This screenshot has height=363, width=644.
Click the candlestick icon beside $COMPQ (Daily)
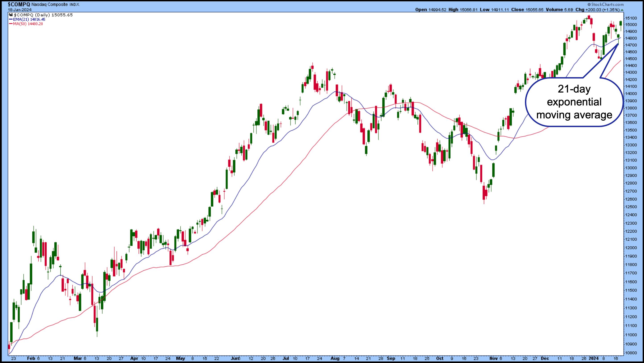(10, 15)
